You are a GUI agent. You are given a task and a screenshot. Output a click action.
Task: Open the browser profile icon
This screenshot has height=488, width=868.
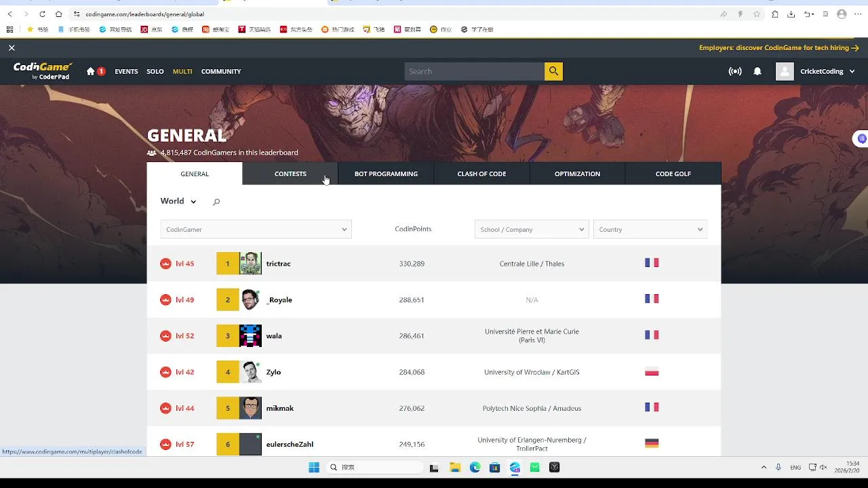pos(842,14)
